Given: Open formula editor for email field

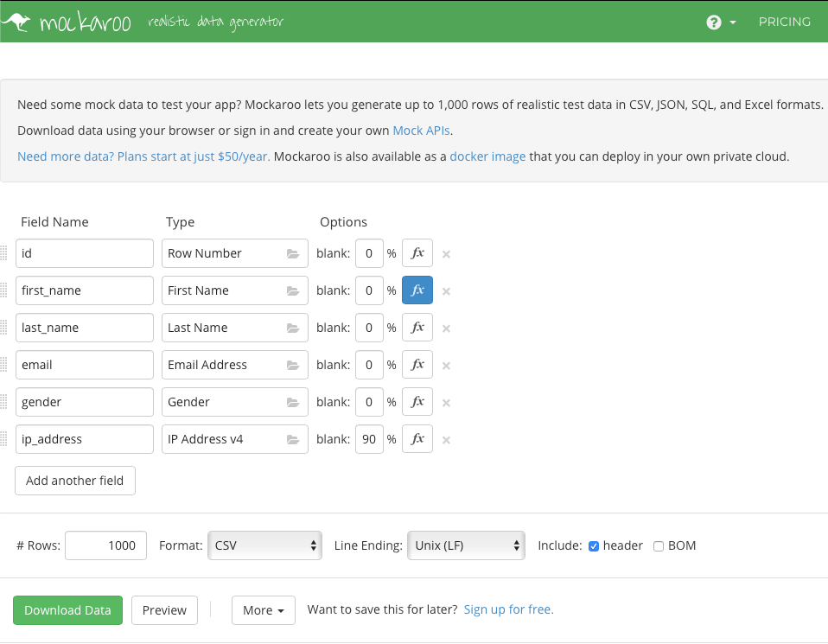Looking at the screenshot, I should click(417, 365).
